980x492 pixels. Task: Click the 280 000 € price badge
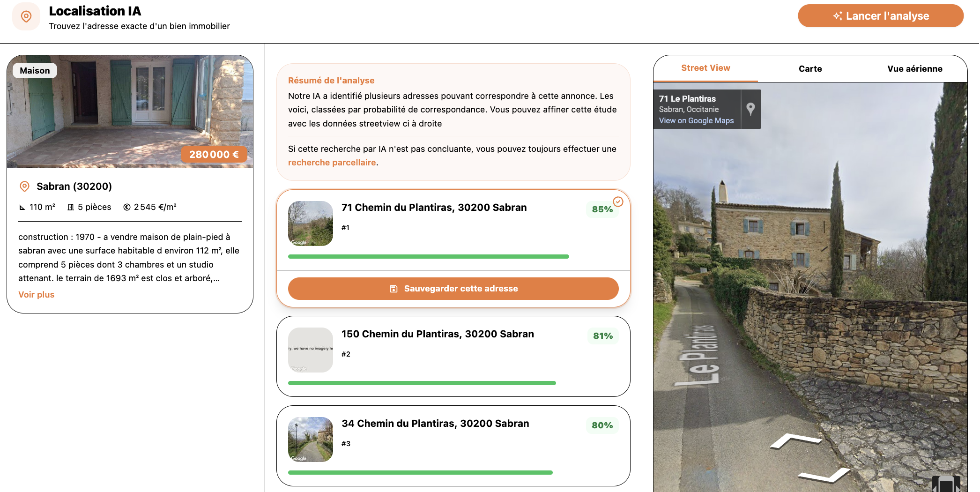point(214,155)
